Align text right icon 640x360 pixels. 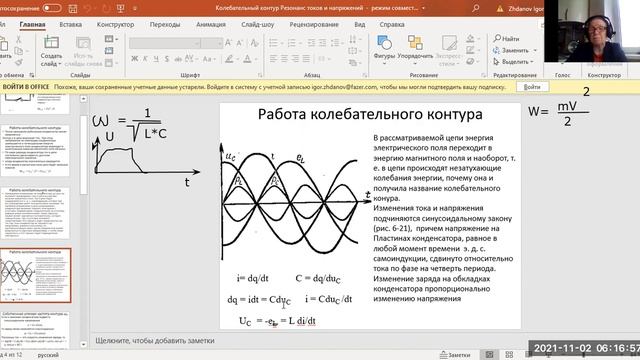[295, 59]
